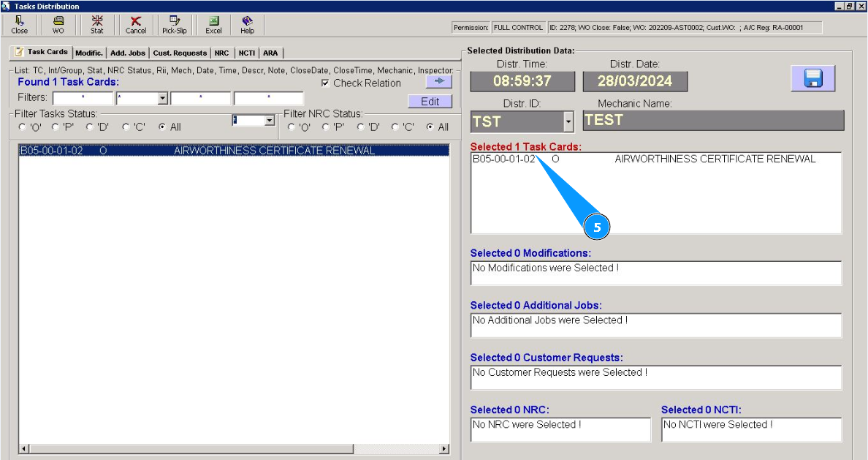
Task: Open the WO toolbar icon
Action: tap(58, 25)
